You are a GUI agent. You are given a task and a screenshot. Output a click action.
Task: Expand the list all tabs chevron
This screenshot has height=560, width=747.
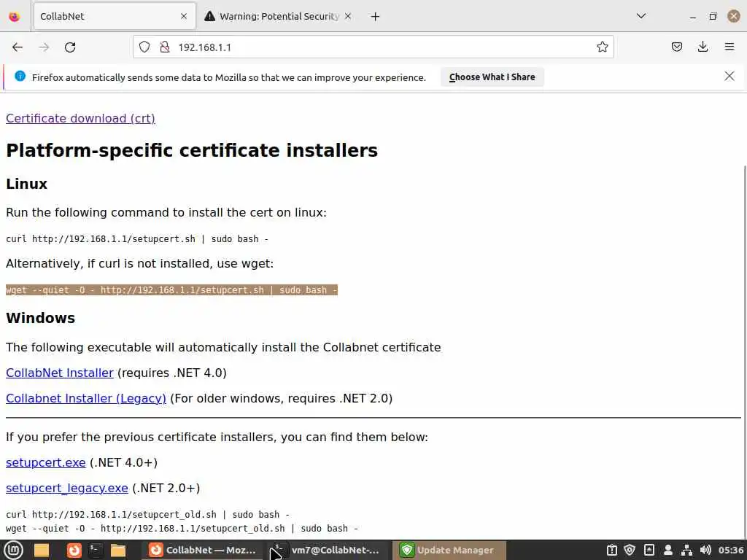tap(641, 16)
